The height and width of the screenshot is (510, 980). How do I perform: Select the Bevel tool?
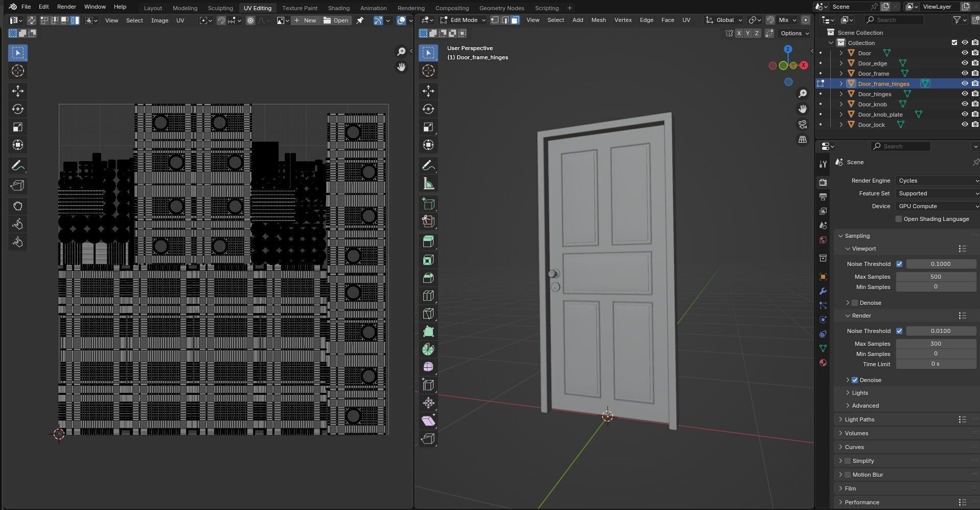pyautogui.click(x=428, y=278)
